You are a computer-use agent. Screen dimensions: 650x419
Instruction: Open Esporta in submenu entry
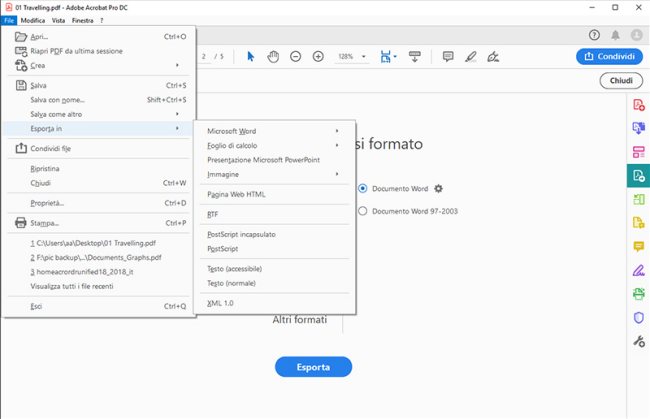tap(99, 128)
